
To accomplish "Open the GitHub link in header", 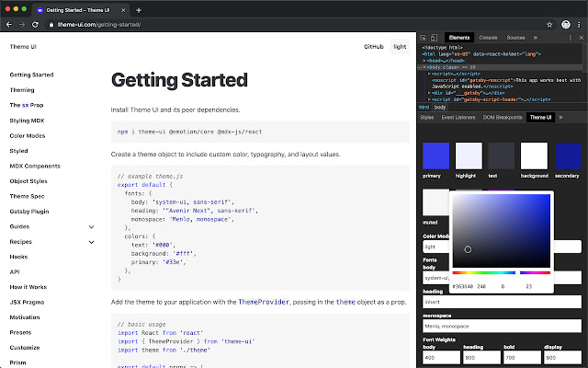I will click(x=373, y=45).
